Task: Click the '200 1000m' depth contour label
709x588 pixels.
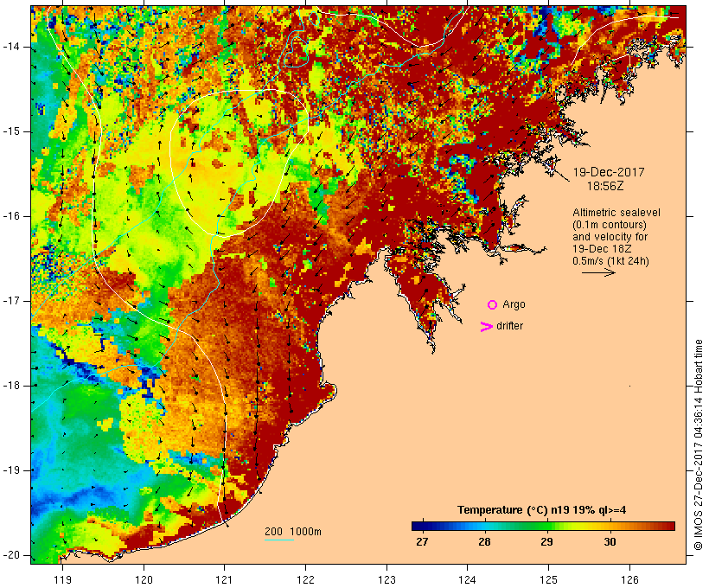Action: click(x=293, y=532)
